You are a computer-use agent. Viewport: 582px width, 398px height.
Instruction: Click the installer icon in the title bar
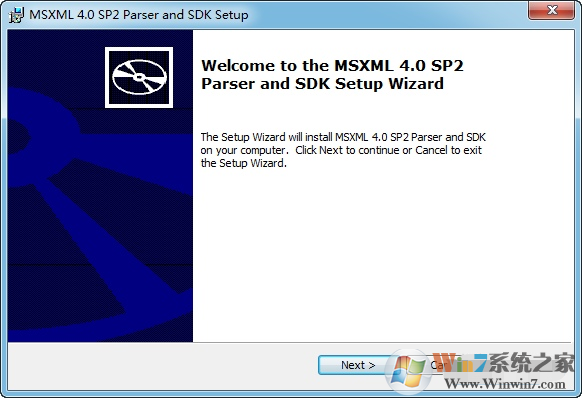click(16, 15)
